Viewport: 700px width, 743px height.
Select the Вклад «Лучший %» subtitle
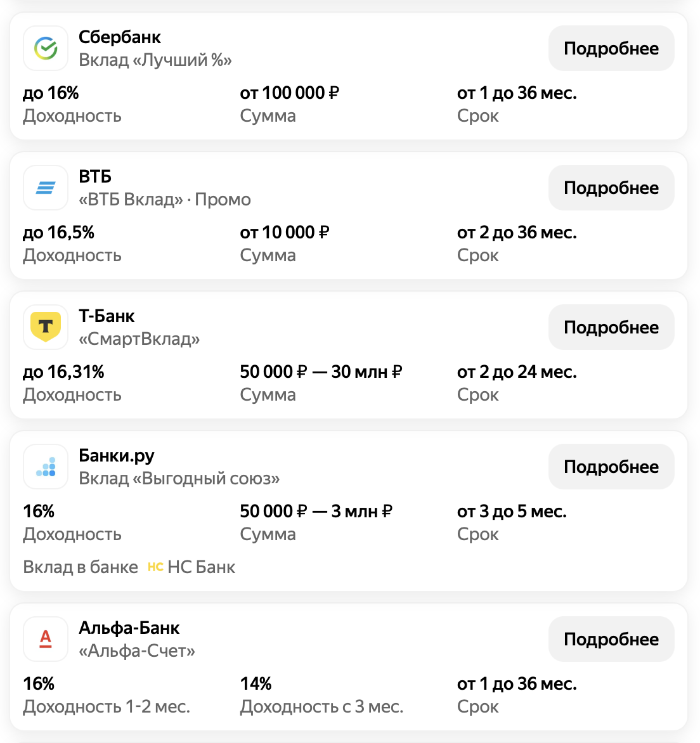155,60
